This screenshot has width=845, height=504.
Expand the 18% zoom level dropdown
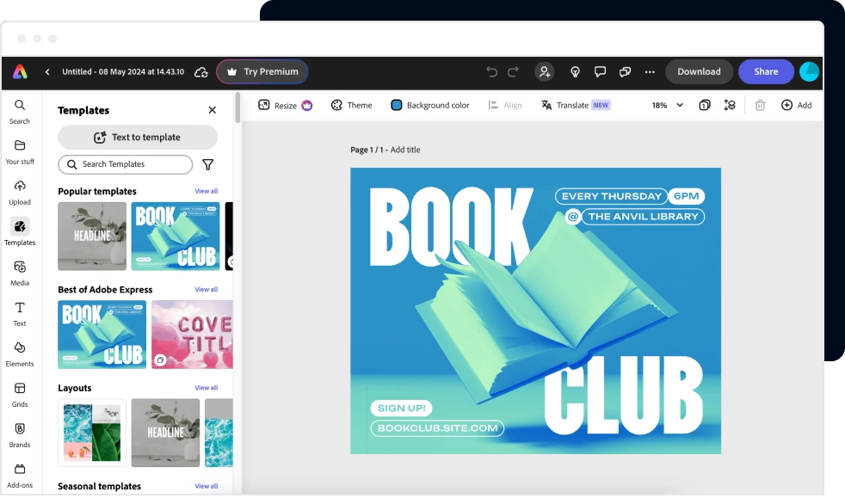(667, 105)
